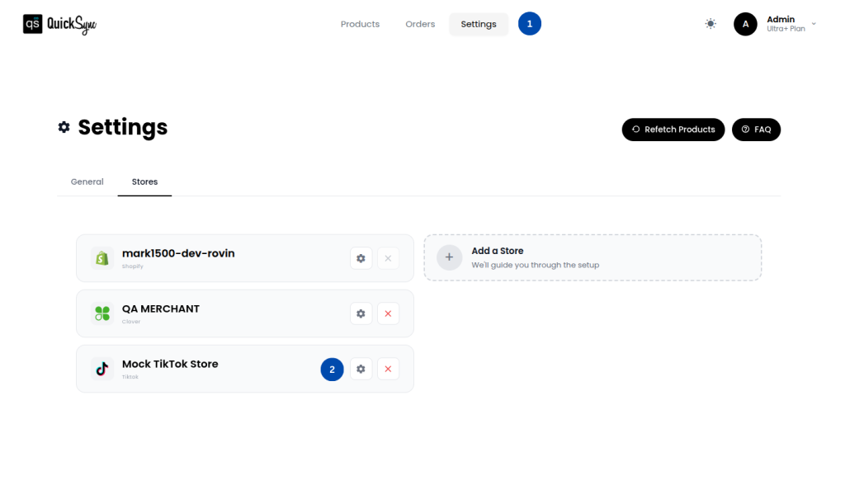Viewport: 845px width, 504px height.
Task: Click the badge showing 2 on Mock TikTok Store
Action: point(332,369)
